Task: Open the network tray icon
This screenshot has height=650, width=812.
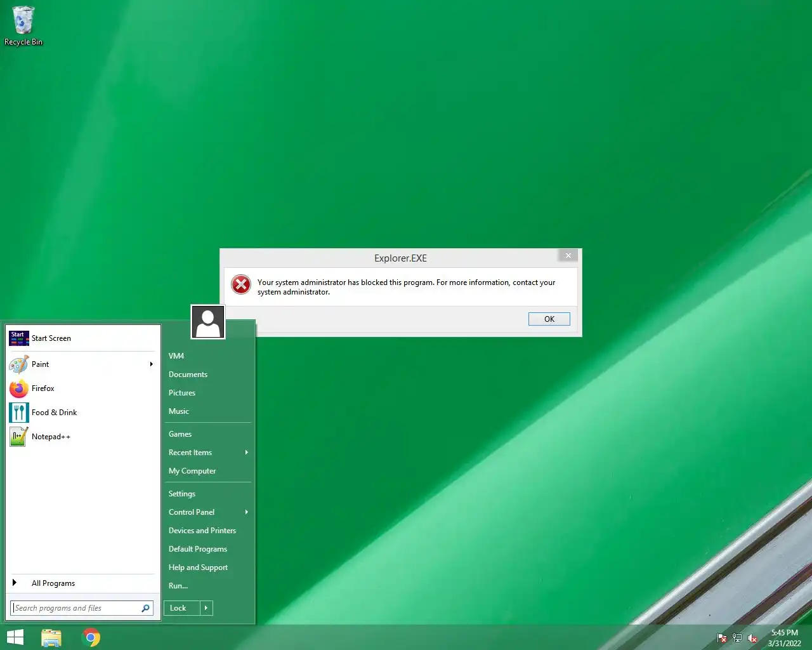Action: coord(737,638)
